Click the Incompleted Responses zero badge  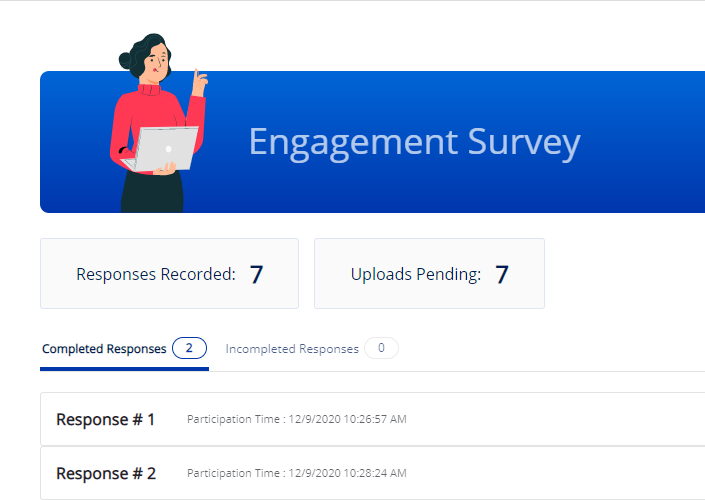(x=381, y=348)
